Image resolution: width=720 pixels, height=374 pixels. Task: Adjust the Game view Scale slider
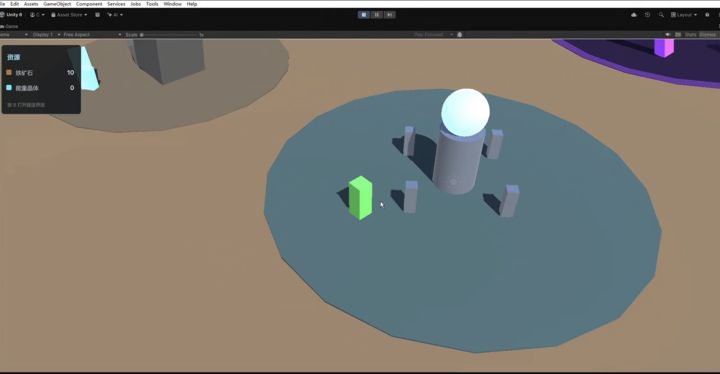pyautogui.click(x=169, y=34)
